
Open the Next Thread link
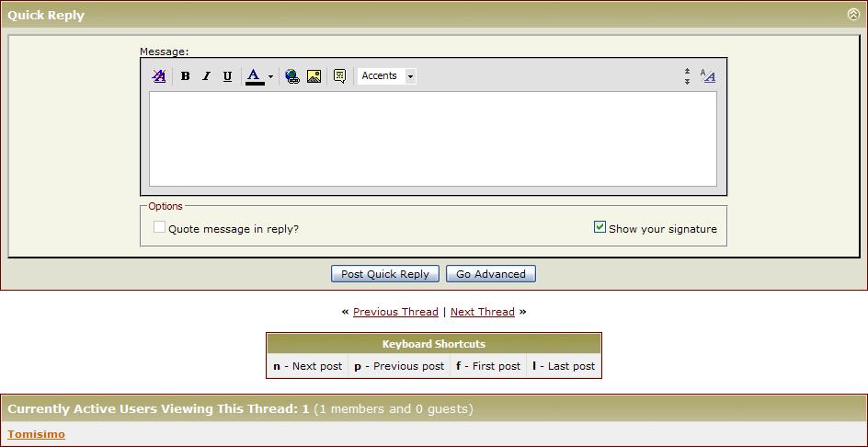click(482, 312)
